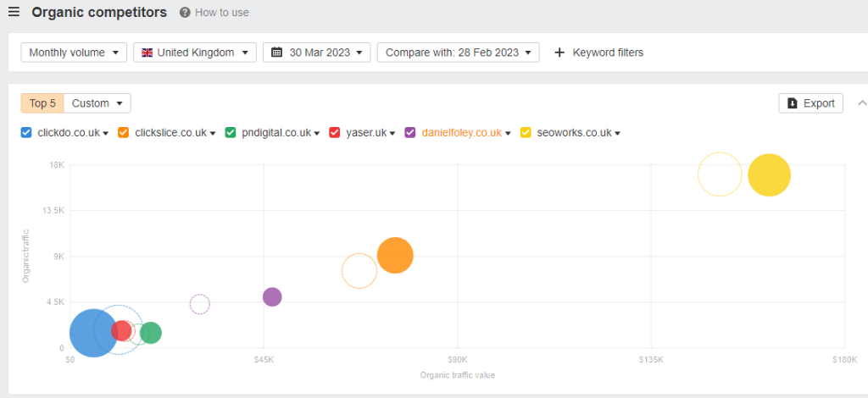Viewport: 868px width, 398px height.
Task: Disable the yaser.uk checkbox
Action: point(334,133)
